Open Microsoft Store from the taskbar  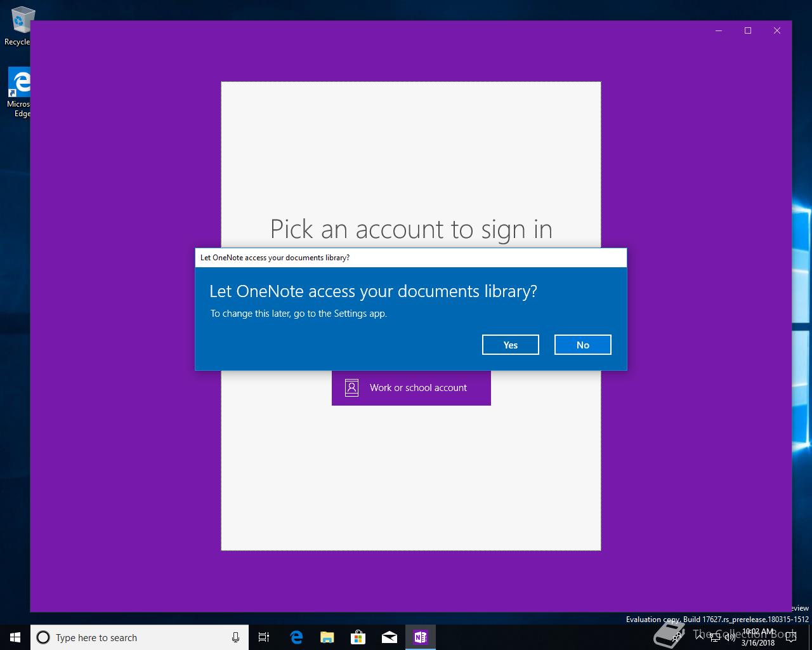(358, 637)
